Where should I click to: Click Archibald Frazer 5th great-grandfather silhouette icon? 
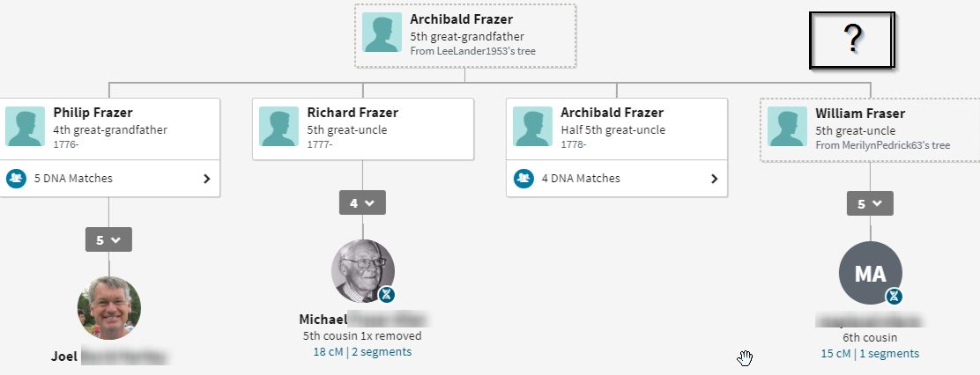[382, 32]
